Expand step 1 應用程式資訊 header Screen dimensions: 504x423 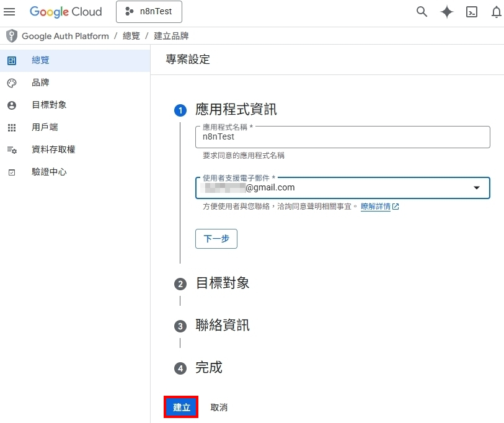[236, 109]
